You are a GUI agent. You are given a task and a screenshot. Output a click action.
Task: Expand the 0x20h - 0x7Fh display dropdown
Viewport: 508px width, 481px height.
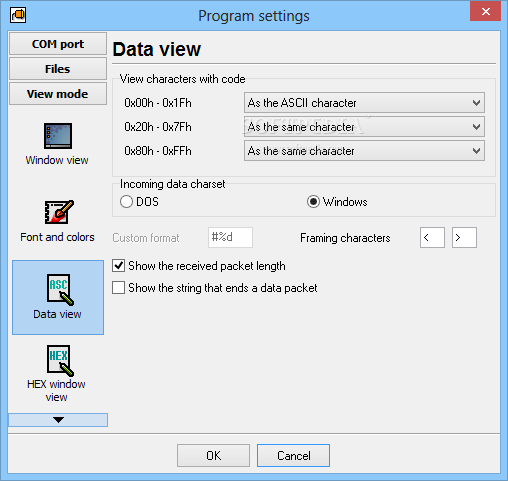tap(364, 127)
